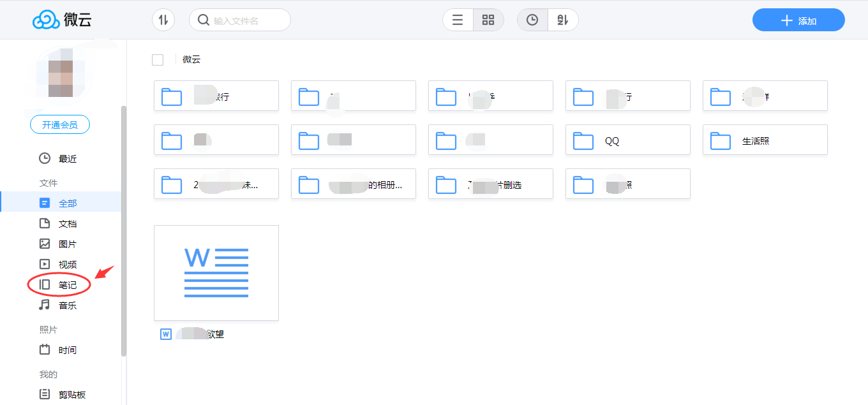
Task: Sort files alphabetically A-Z button
Action: click(562, 20)
